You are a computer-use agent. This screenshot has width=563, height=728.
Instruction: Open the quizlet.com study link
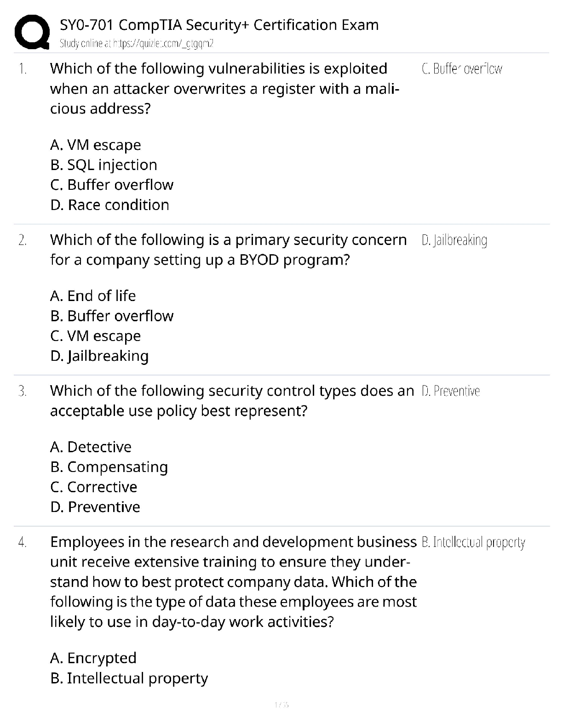137,44
